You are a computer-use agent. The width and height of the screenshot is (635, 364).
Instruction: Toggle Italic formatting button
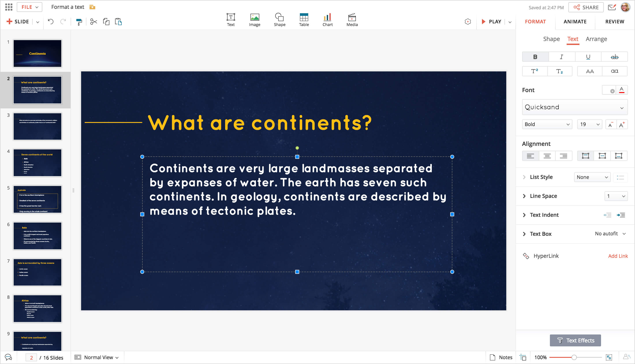[x=562, y=57]
